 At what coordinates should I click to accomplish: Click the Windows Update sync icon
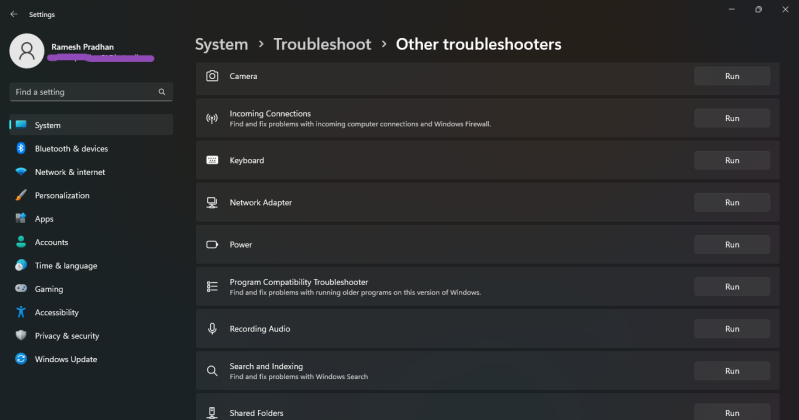[21, 359]
